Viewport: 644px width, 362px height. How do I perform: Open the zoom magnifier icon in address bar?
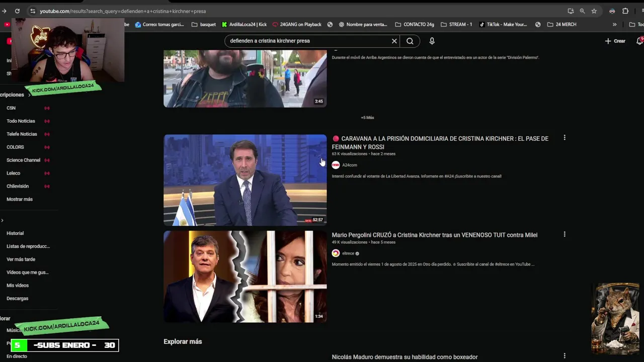[582, 11]
